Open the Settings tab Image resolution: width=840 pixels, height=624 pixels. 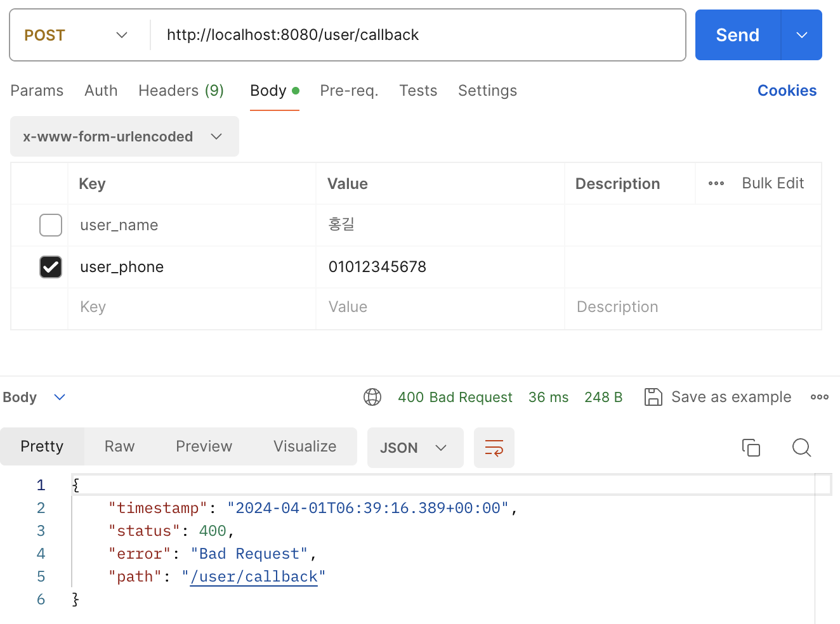487,91
